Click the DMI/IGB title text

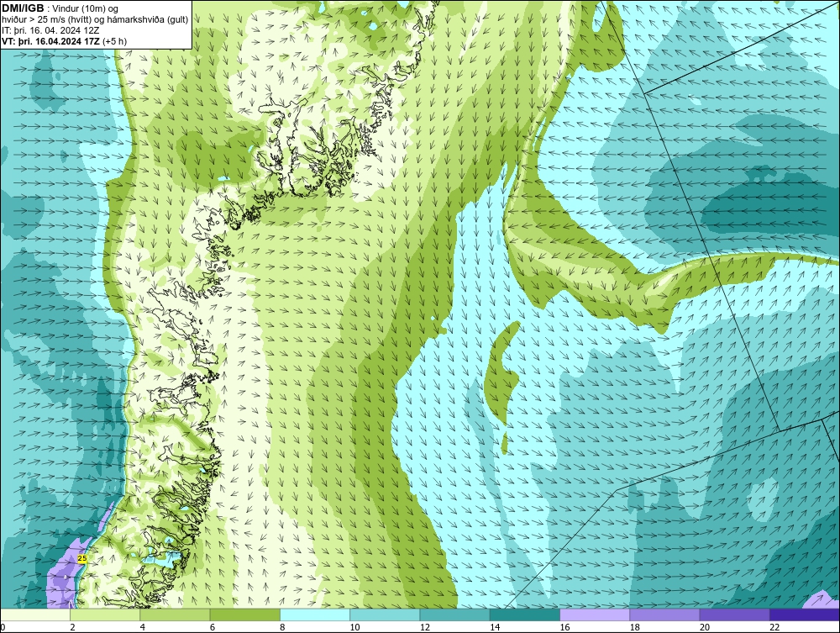23,8
